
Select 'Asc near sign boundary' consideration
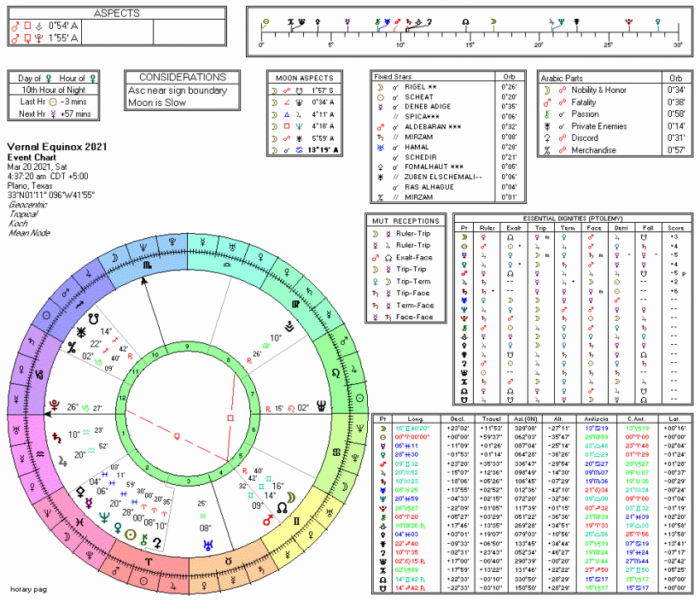pyautogui.click(x=175, y=90)
